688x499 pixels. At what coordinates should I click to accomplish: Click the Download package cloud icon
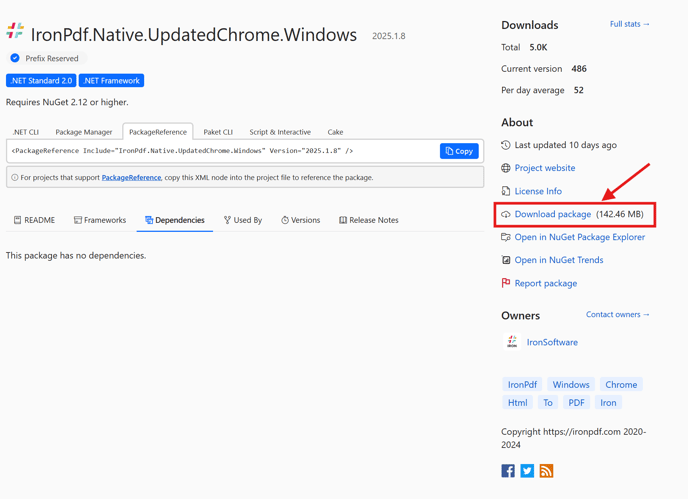[x=505, y=214]
